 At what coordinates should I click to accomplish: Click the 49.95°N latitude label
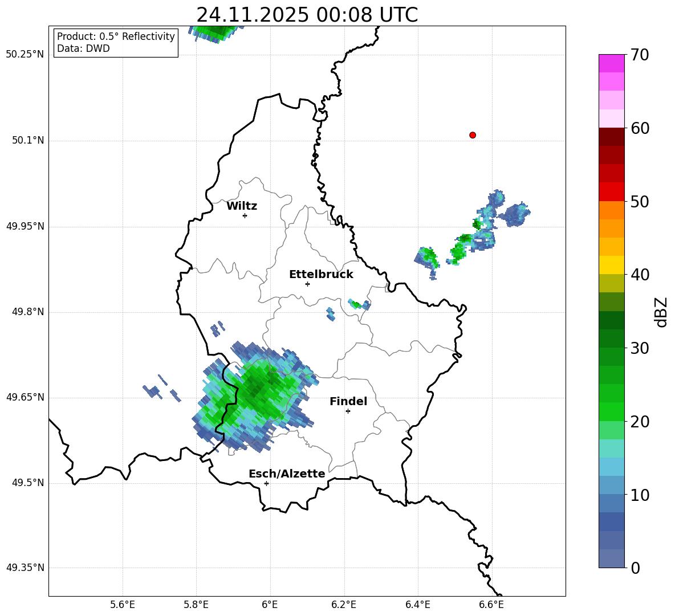(25, 226)
